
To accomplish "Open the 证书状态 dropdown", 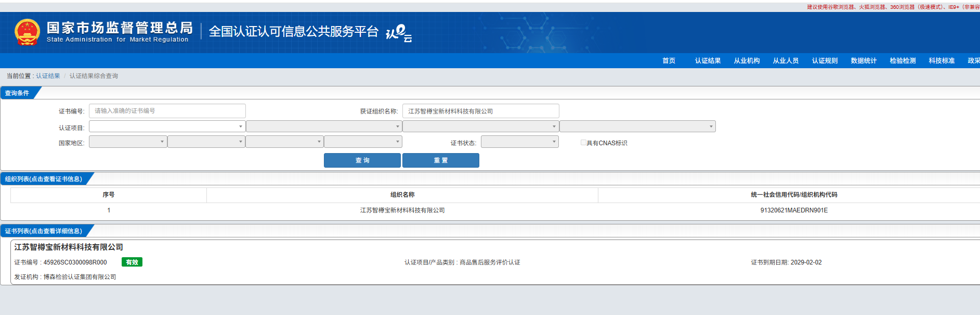I will tap(520, 142).
